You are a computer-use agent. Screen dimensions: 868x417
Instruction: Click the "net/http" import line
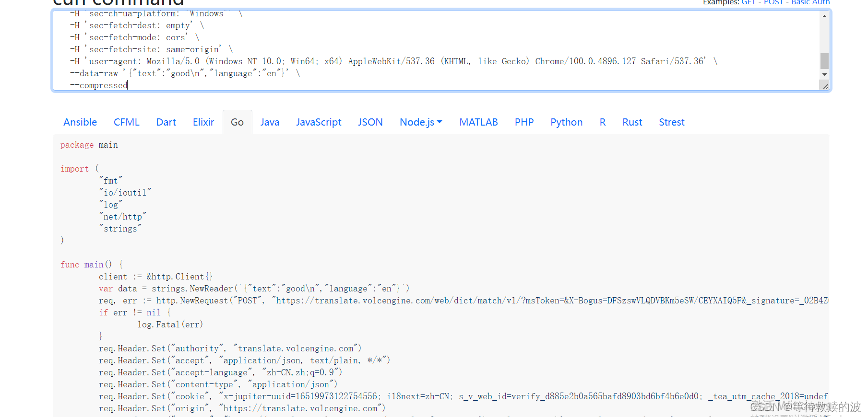(x=123, y=217)
